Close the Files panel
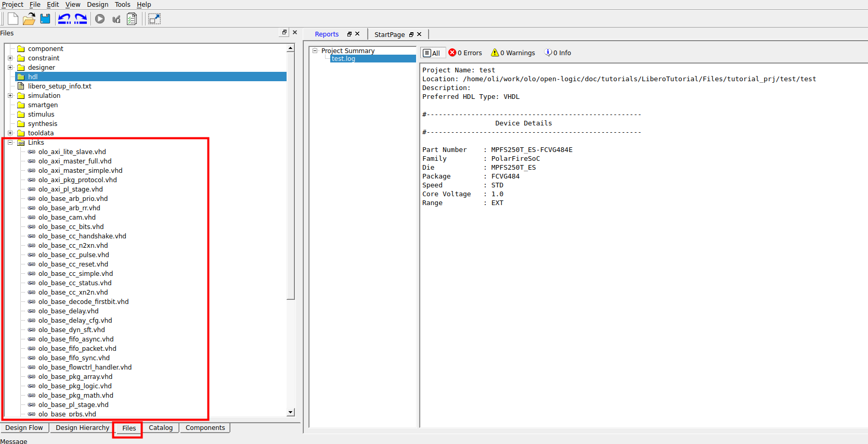868x444 pixels. (295, 32)
